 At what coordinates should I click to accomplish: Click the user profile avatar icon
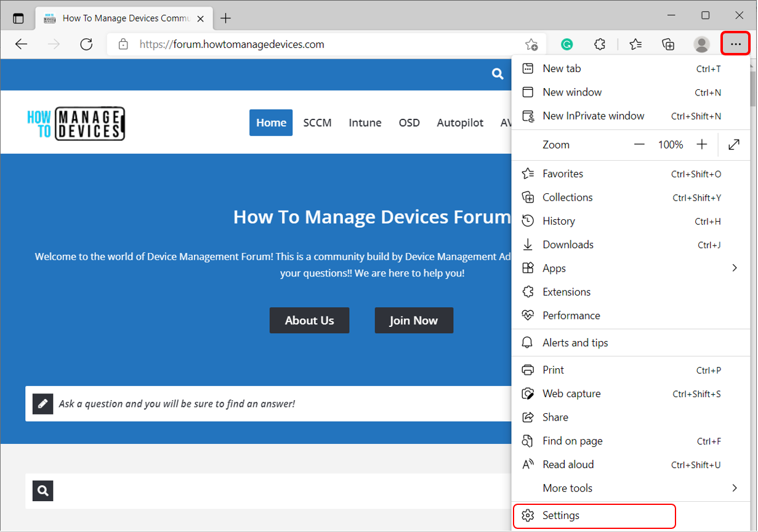click(701, 44)
